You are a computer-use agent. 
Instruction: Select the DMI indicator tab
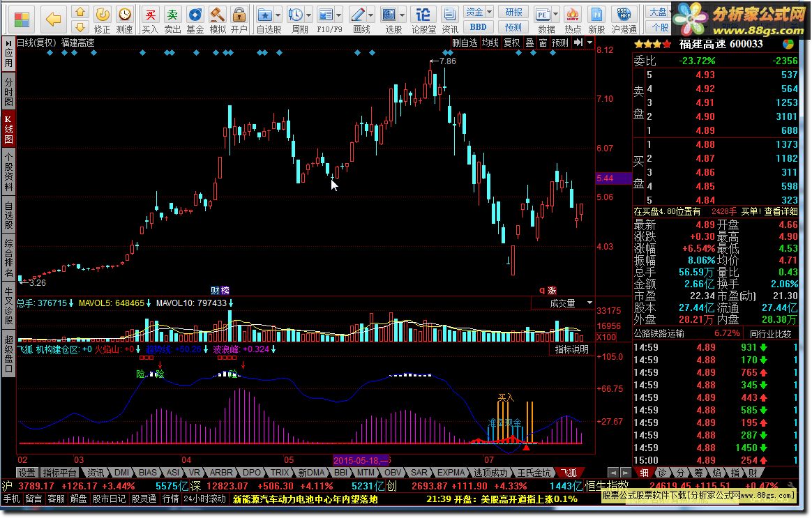121,473
